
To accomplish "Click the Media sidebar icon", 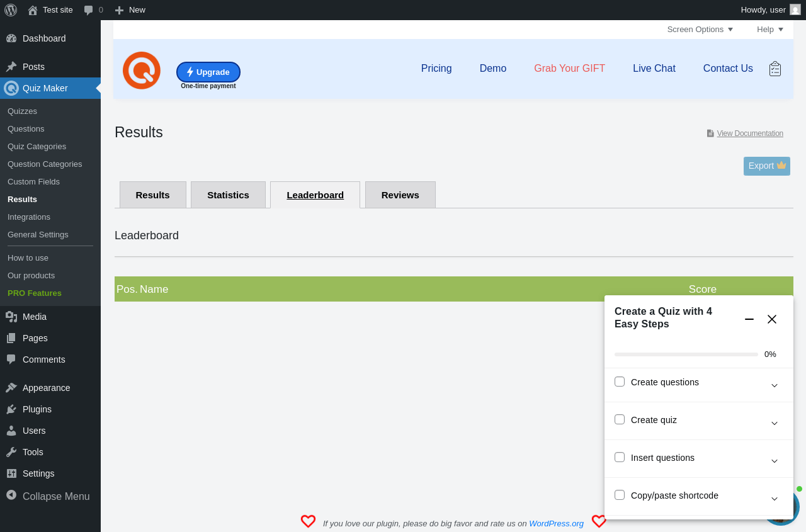I will tap(11, 317).
